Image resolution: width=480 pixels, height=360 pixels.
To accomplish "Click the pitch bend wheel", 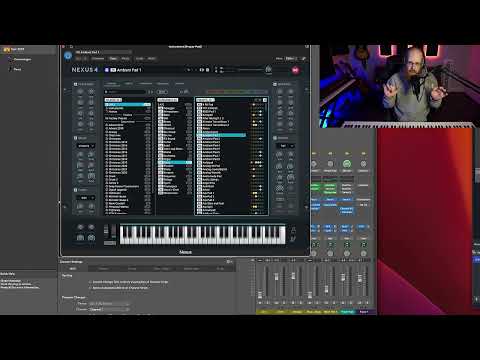I will 106,232.
